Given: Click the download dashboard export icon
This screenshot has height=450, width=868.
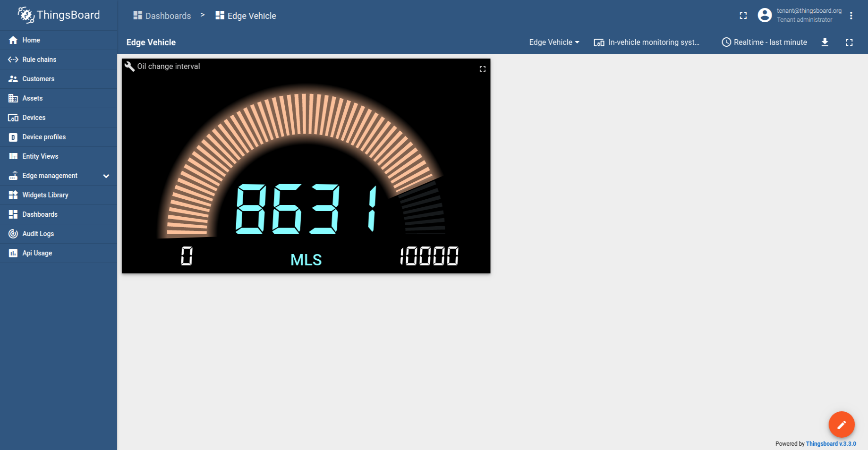Looking at the screenshot, I should [x=825, y=42].
